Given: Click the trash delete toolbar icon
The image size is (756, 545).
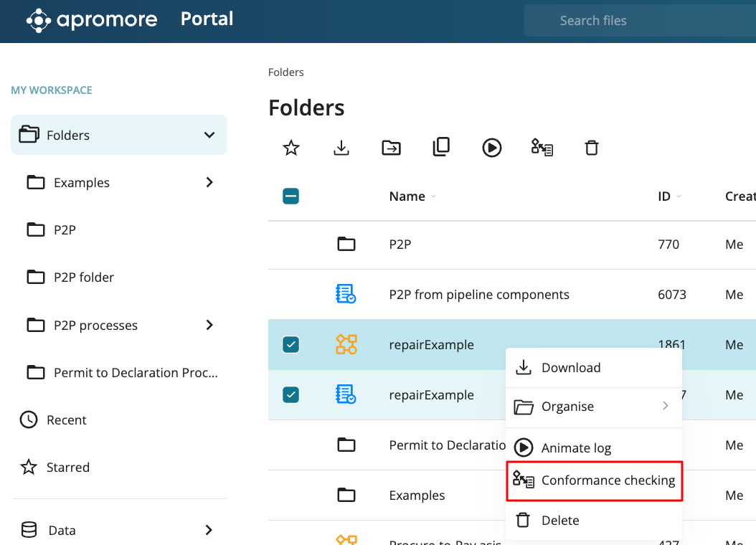Looking at the screenshot, I should [591, 148].
